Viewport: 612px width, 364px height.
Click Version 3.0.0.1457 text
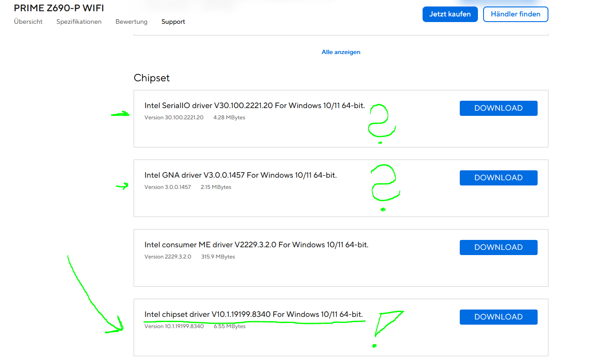coord(167,187)
